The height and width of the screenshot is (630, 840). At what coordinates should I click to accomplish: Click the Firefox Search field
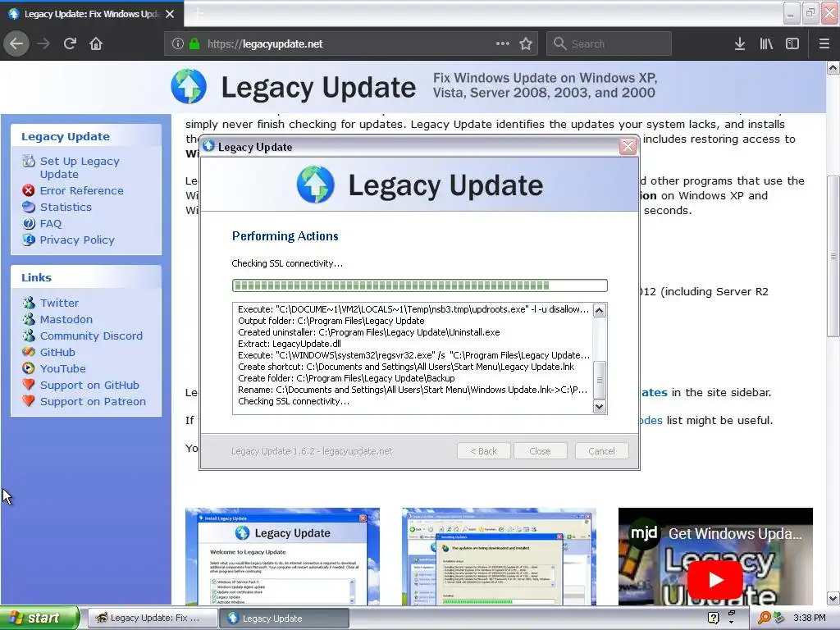(609, 43)
